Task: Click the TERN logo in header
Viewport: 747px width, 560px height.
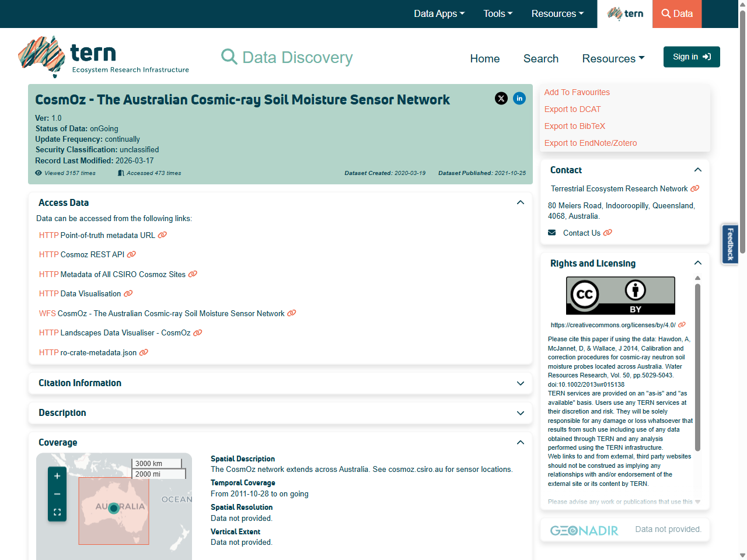Action: tap(104, 57)
